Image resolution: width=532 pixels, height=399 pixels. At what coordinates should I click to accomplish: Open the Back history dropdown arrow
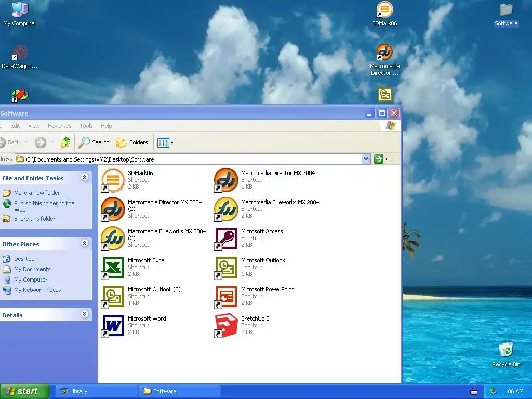pos(26,142)
